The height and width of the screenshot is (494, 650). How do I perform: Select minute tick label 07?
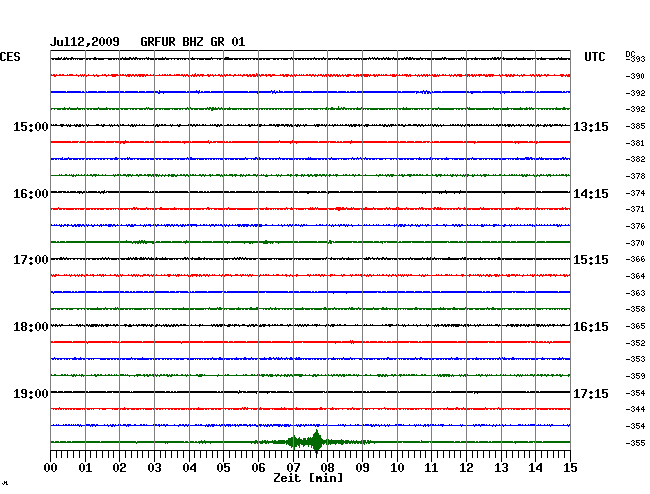[293, 467]
